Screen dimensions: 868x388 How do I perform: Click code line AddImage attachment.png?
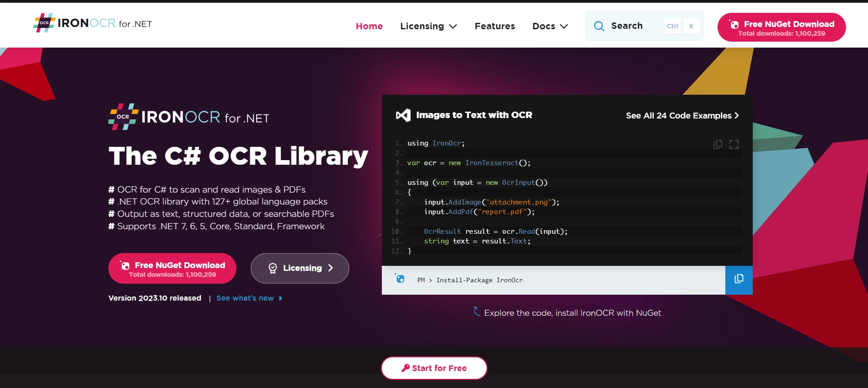coord(492,202)
